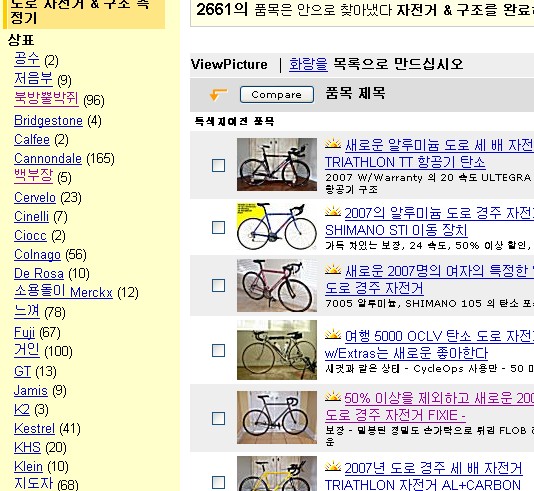Image resolution: width=534 pixels, height=491 pixels.
Task: Check the box for the FIXIE listing
Action: tap(218, 418)
